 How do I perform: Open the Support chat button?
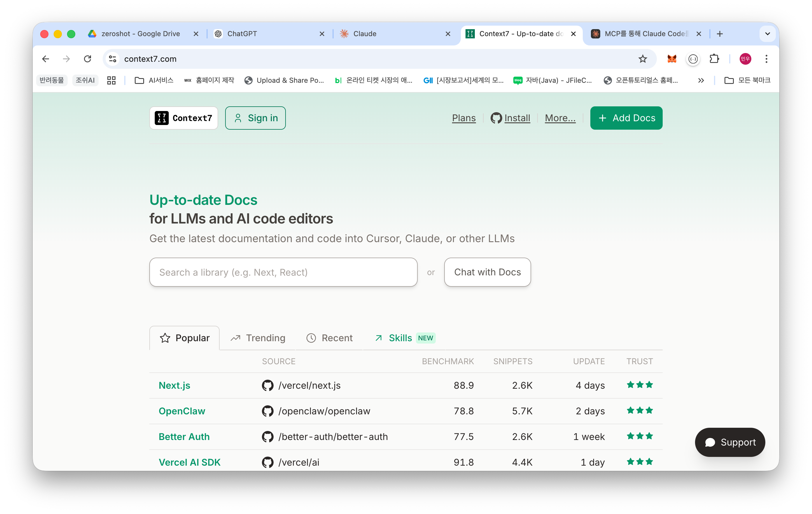click(730, 442)
